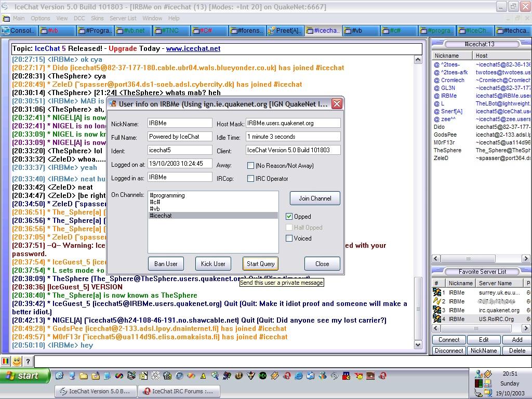Click the Consol.. tab icon
This screenshot has width=532, height=399.
coord(5,31)
